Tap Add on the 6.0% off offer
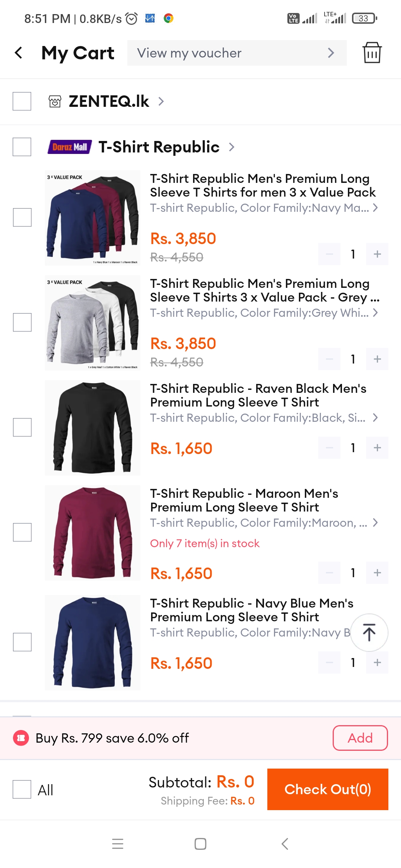401x868 pixels. [x=360, y=738]
